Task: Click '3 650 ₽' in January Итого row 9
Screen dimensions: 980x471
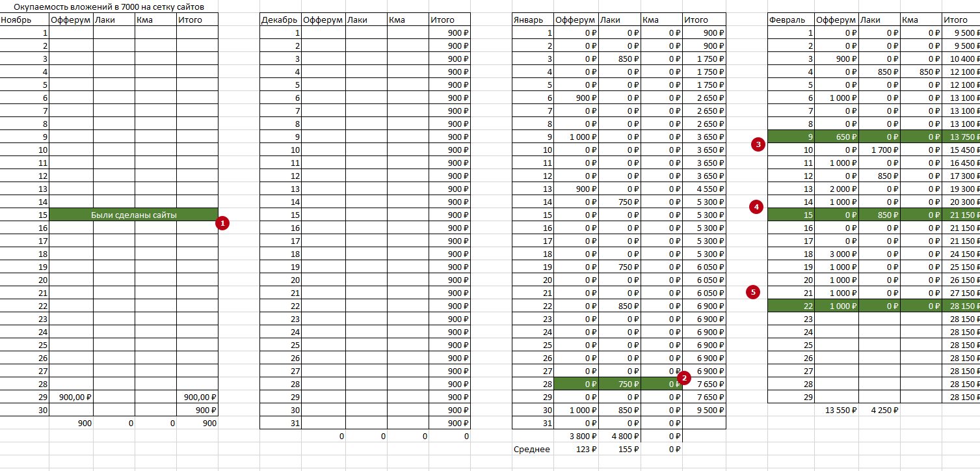Action: [x=704, y=137]
